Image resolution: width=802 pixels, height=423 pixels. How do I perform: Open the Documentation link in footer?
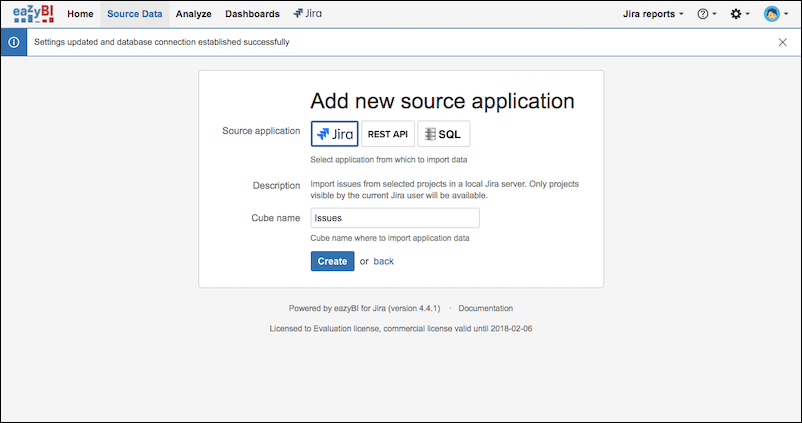485,308
